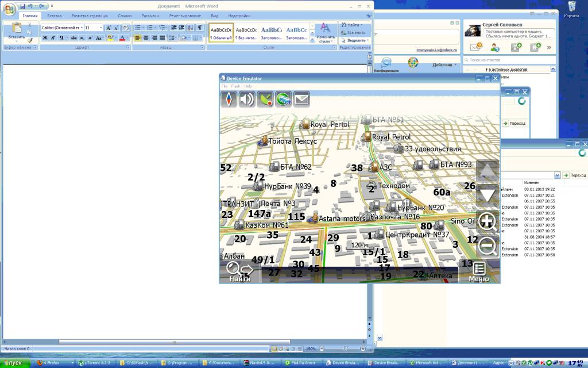
Task: Switch to the Вставка ribbon tab
Action: [x=55, y=16]
